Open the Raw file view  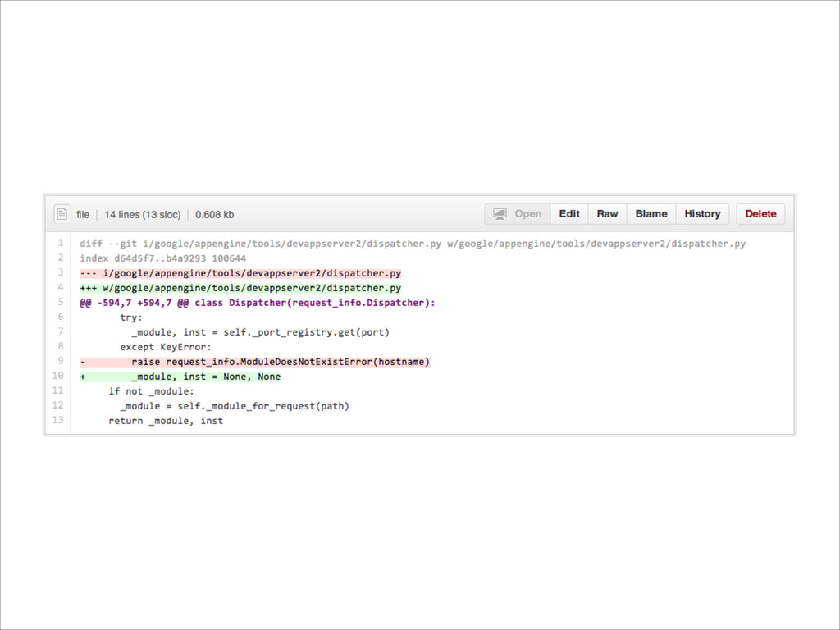607,214
